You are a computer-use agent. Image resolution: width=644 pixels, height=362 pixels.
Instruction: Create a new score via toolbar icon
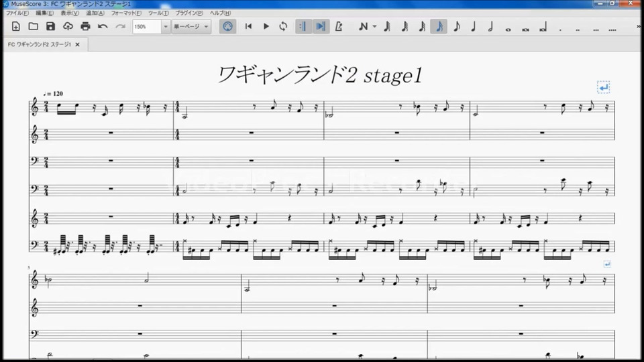[x=16, y=27]
